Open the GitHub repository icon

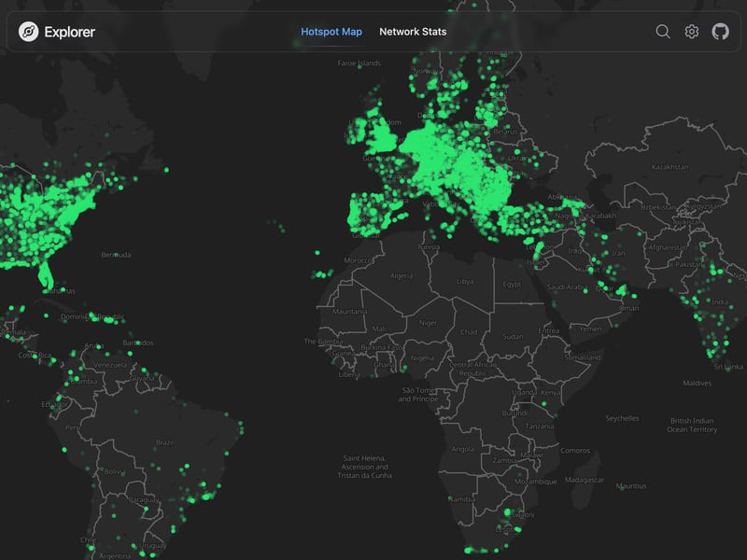720,32
